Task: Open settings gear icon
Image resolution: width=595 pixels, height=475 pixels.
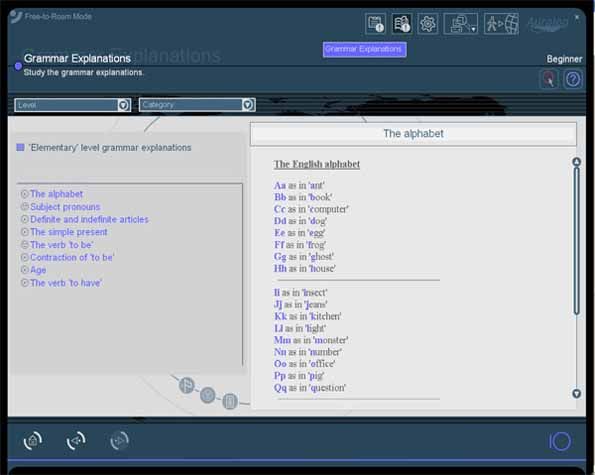Action: click(x=428, y=24)
